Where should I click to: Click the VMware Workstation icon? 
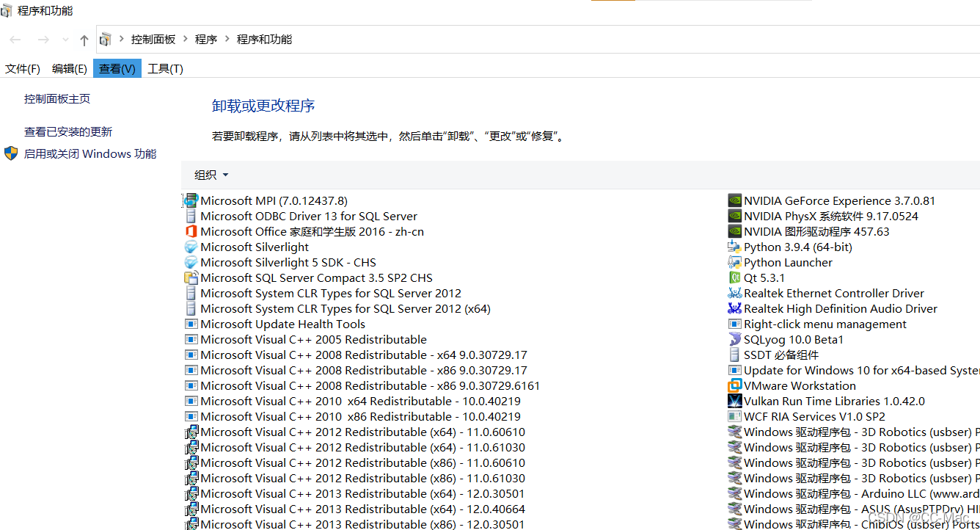click(x=734, y=386)
